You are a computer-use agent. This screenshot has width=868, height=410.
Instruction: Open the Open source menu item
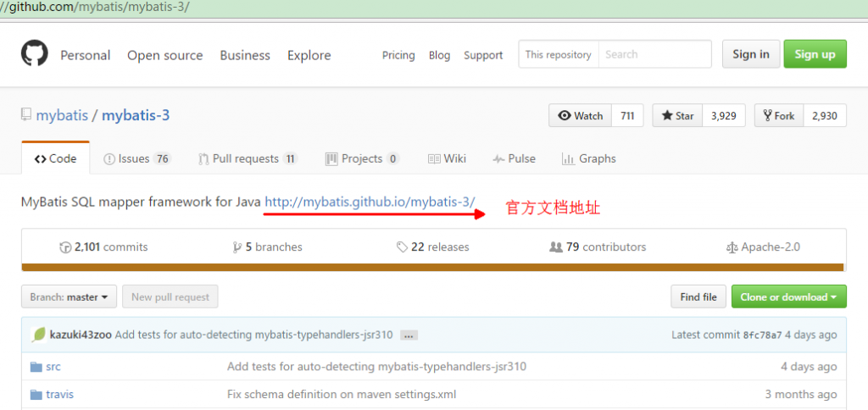[x=165, y=55]
